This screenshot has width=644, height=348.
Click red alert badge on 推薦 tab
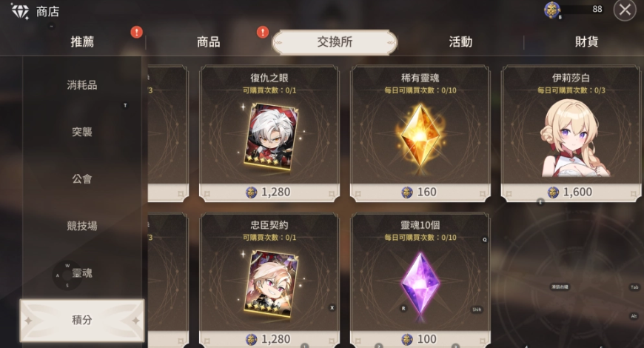pyautogui.click(x=136, y=32)
